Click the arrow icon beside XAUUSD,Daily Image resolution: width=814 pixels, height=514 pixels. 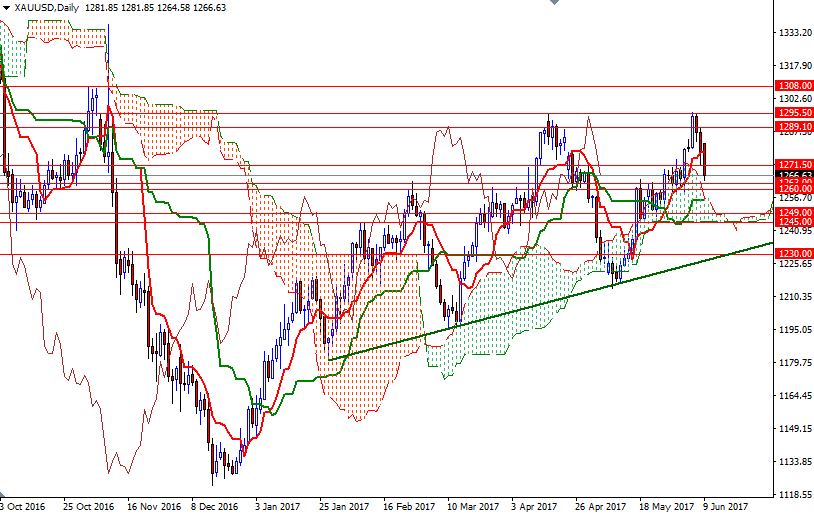(x=6, y=7)
